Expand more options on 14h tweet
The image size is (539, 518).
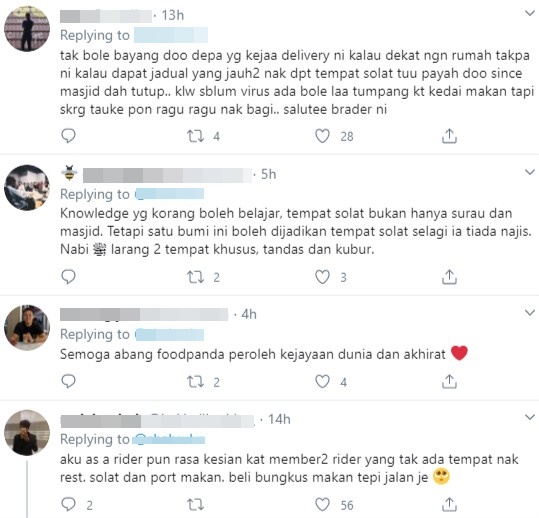tap(530, 417)
